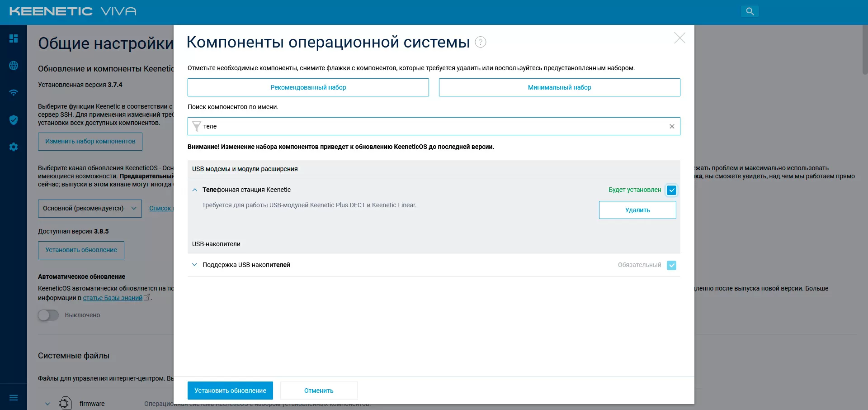Click the Отменить button

[x=319, y=391]
